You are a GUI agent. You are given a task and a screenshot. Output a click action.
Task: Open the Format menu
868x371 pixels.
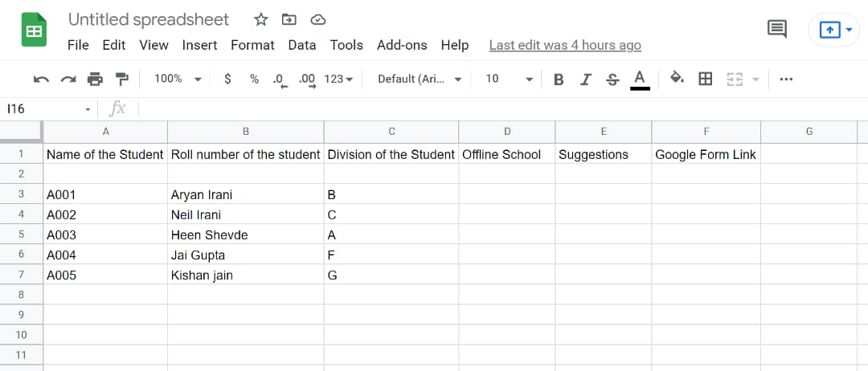252,45
